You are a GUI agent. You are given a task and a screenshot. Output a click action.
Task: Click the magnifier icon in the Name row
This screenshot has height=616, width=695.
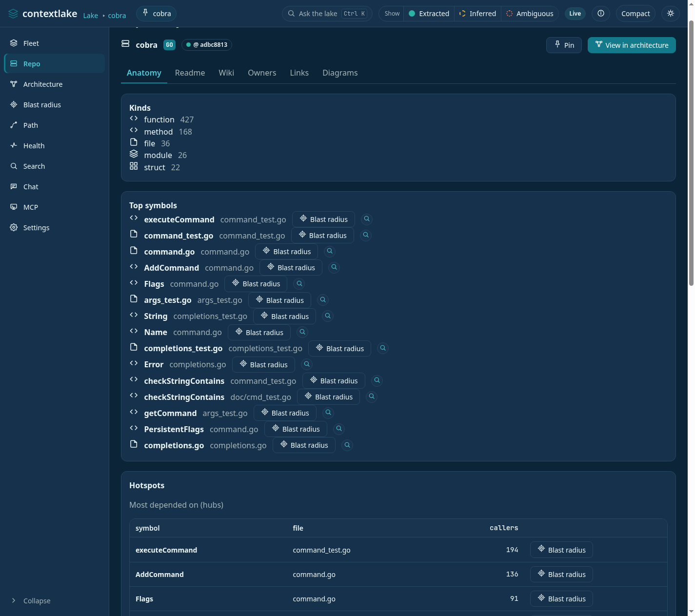[302, 332]
